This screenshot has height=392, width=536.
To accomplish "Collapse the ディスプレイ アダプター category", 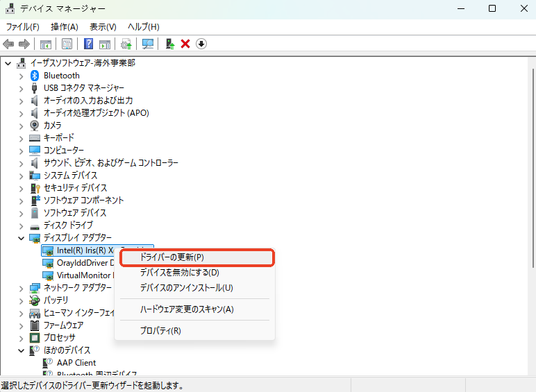I will coord(21,237).
